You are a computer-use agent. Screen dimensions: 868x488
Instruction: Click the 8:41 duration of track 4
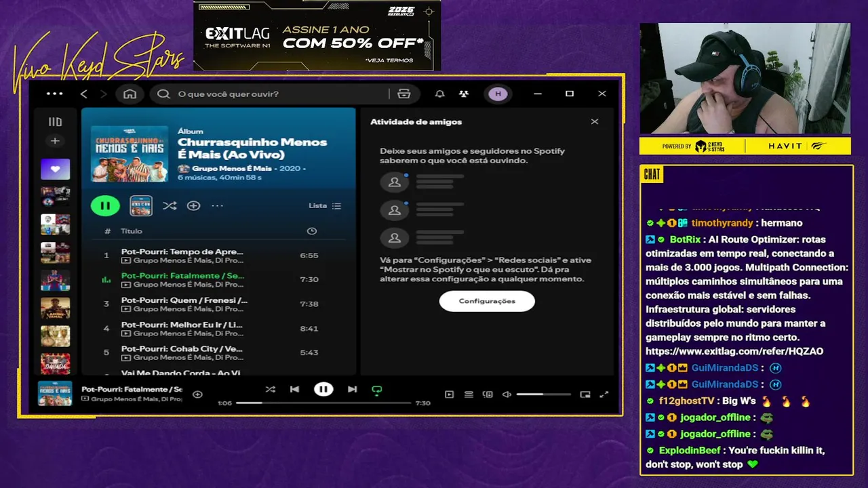[309, 329]
